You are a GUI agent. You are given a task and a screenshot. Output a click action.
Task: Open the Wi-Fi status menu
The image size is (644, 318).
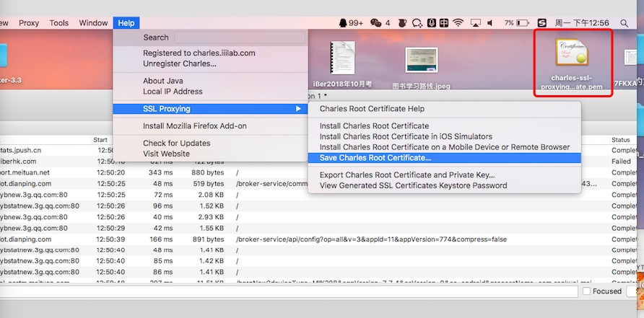pyautogui.click(x=458, y=23)
